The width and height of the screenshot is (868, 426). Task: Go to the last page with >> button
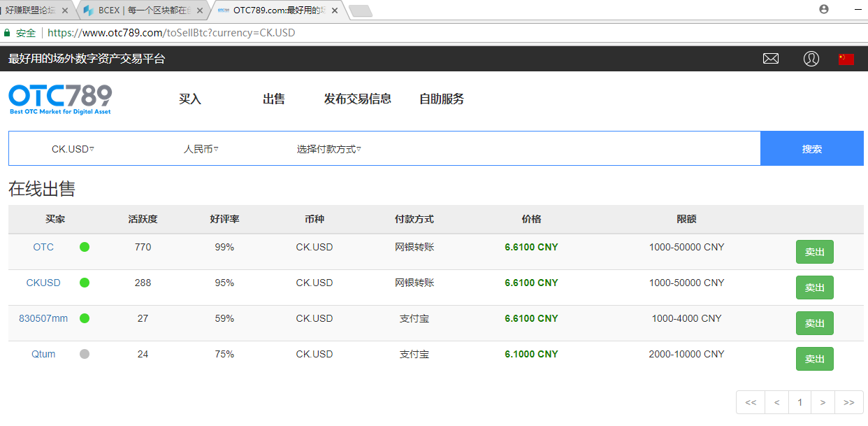click(848, 402)
